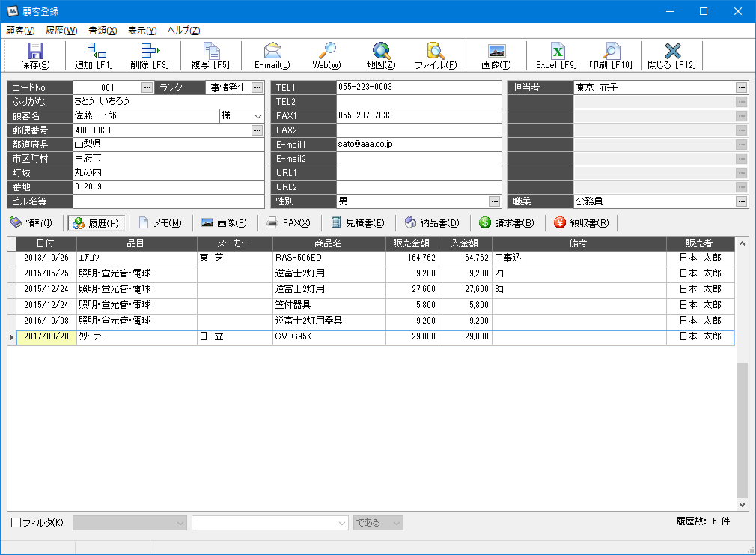This screenshot has height=555, width=756.
Task: Click the メーカー column header
Action: (235, 243)
